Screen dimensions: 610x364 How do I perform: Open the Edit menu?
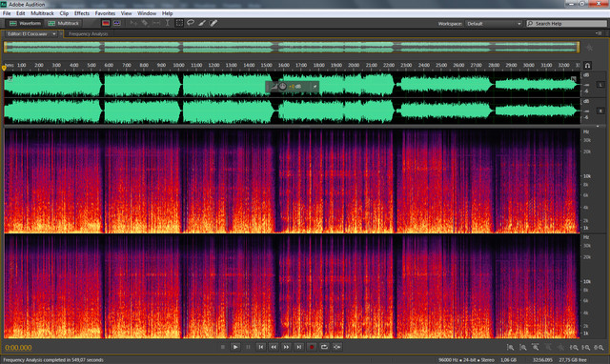tap(21, 13)
